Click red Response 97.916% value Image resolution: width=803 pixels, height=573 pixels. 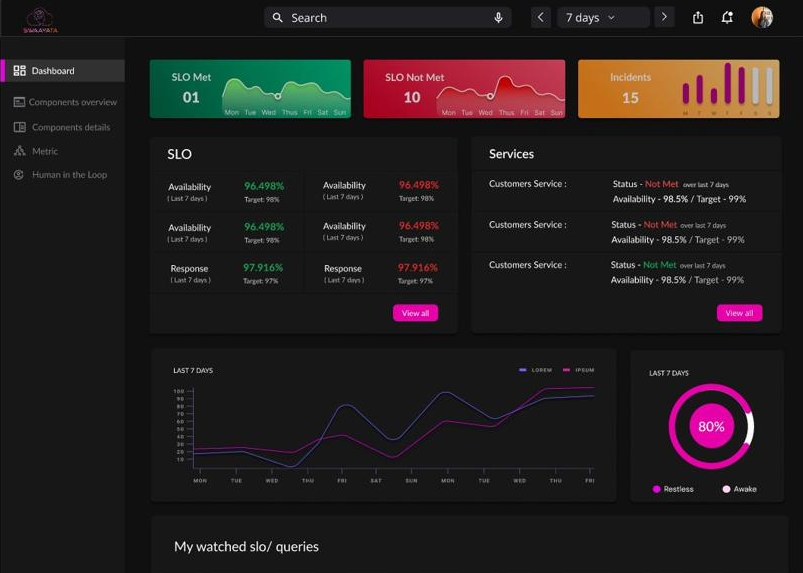pyautogui.click(x=418, y=267)
